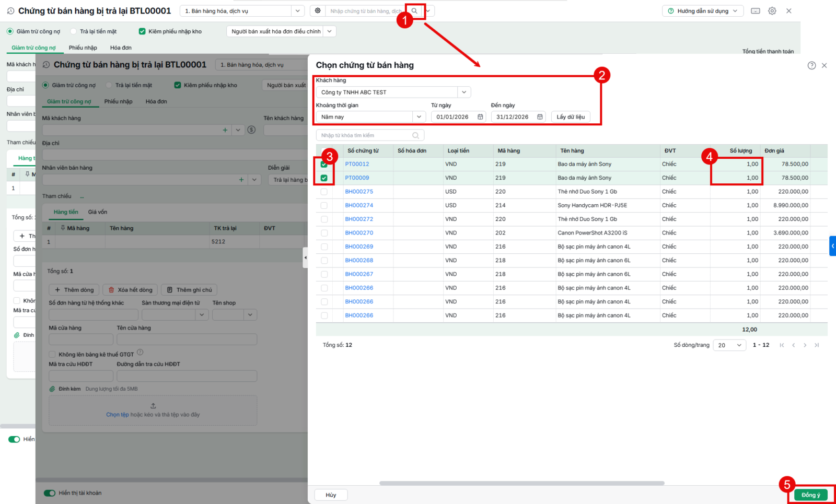The height and width of the screenshot is (504, 836).
Task: Close the Chọn chứng từ bán hàng dialog
Action: [824, 65]
